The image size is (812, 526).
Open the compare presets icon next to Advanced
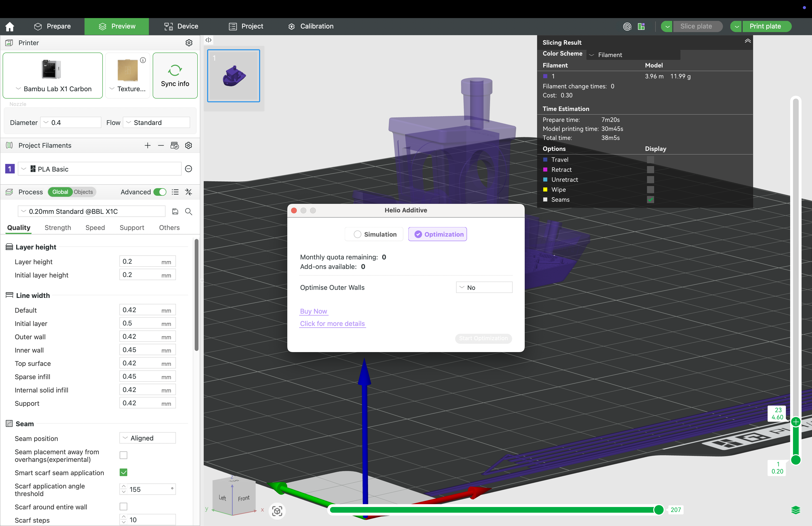point(188,192)
